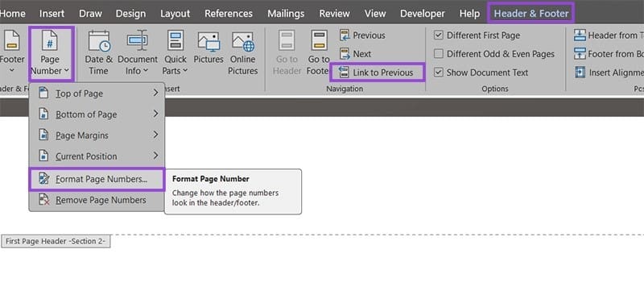Go to the Layout tab

(x=175, y=14)
